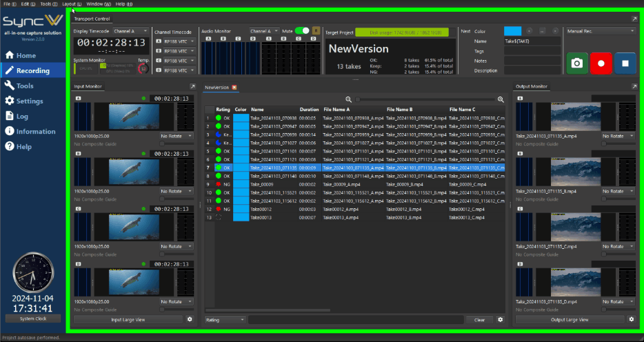
Task: Toggle the R button beside Mute
Action: tap(316, 31)
